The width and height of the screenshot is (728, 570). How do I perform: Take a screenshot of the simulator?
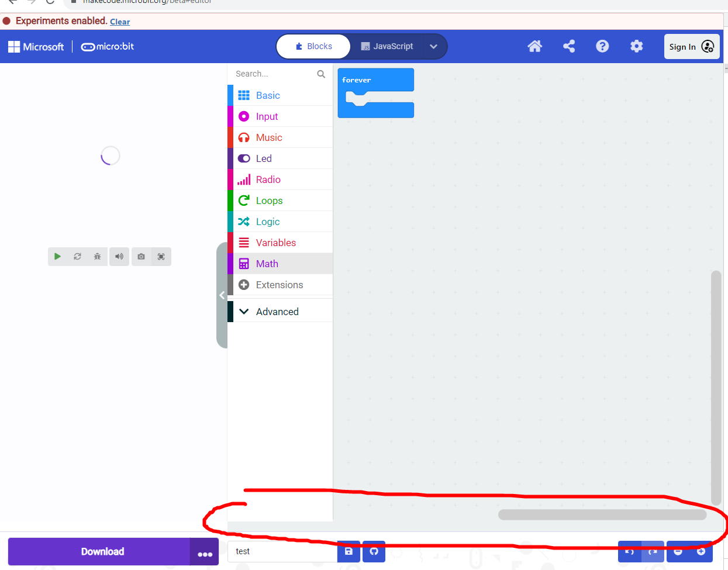(141, 256)
